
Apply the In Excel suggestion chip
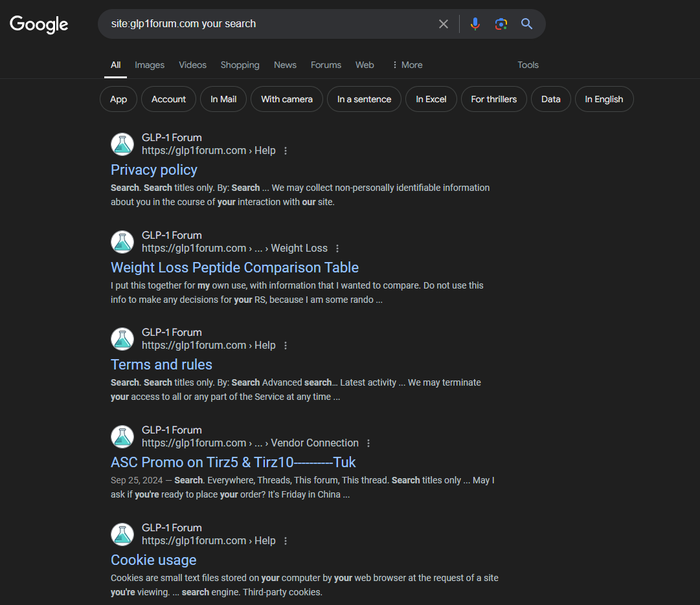[x=431, y=99]
